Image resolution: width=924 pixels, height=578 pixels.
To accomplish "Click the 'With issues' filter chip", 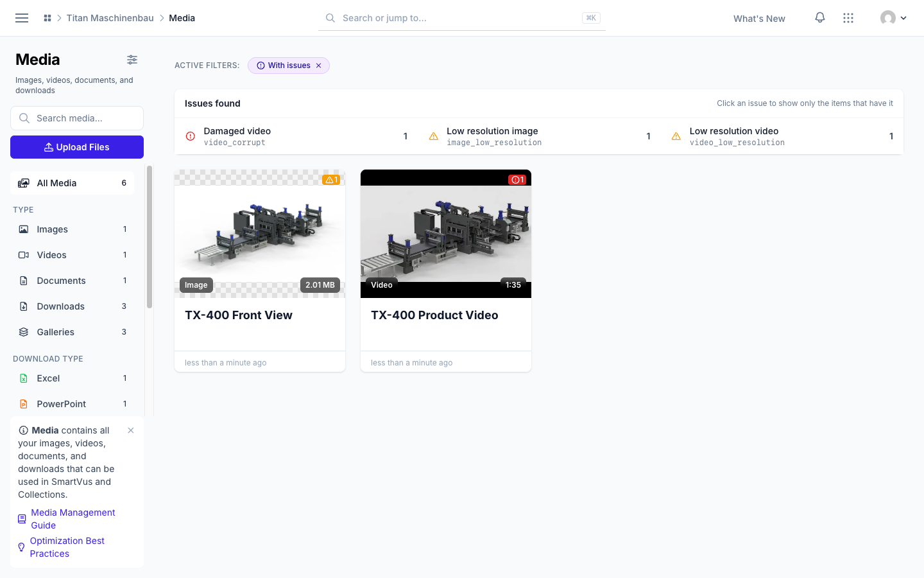I will pos(289,66).
